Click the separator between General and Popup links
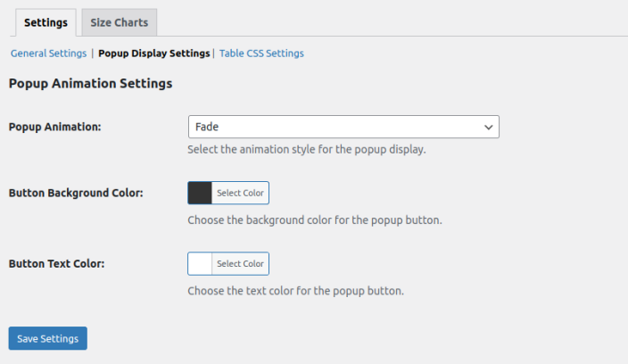This screenshot has width=628, height=364. point(93,54)
